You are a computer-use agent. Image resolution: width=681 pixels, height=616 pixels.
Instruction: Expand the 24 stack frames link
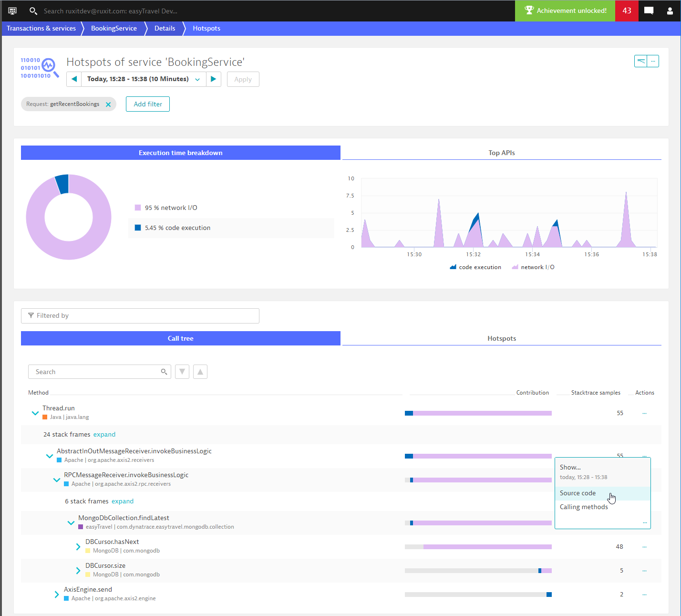point(104,435)
